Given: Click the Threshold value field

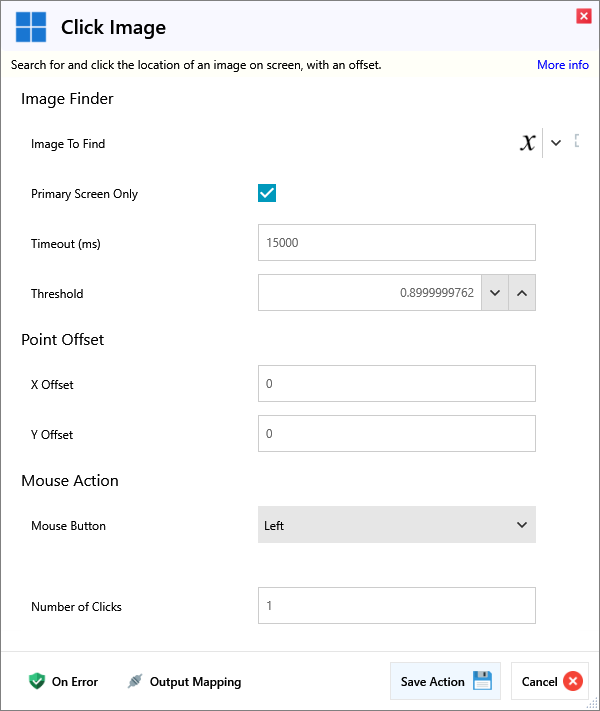Looking at the screenshot, I should (370, 293).
